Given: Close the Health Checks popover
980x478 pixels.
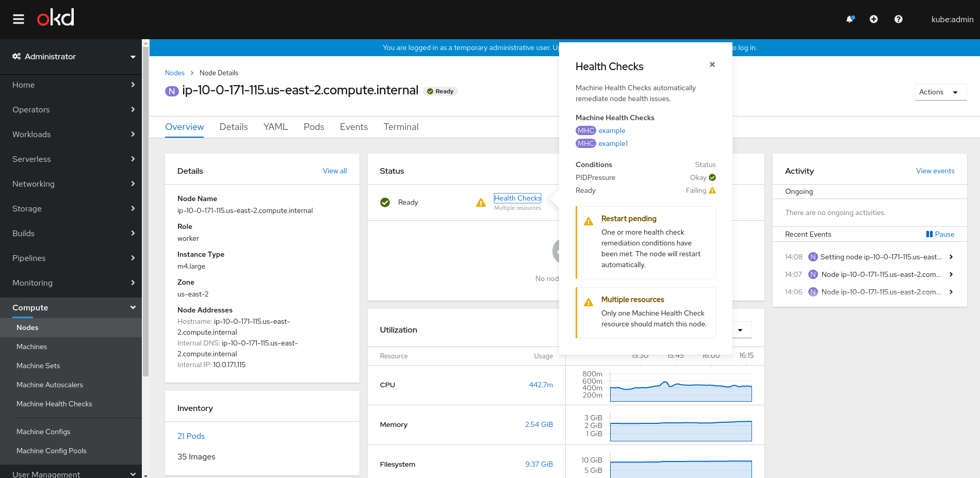Looking at the screenshot, I should 712,64.
